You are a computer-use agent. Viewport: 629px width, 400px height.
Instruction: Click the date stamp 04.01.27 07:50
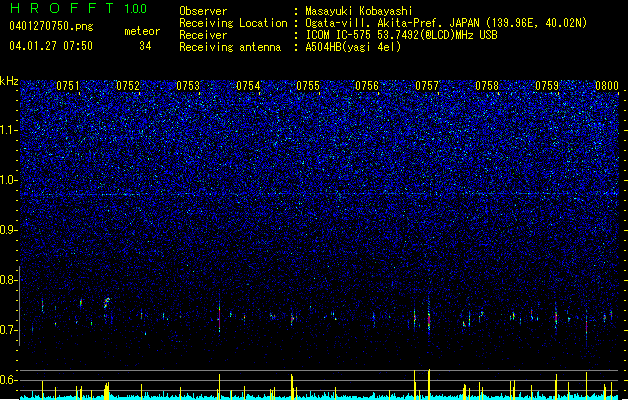51,46
